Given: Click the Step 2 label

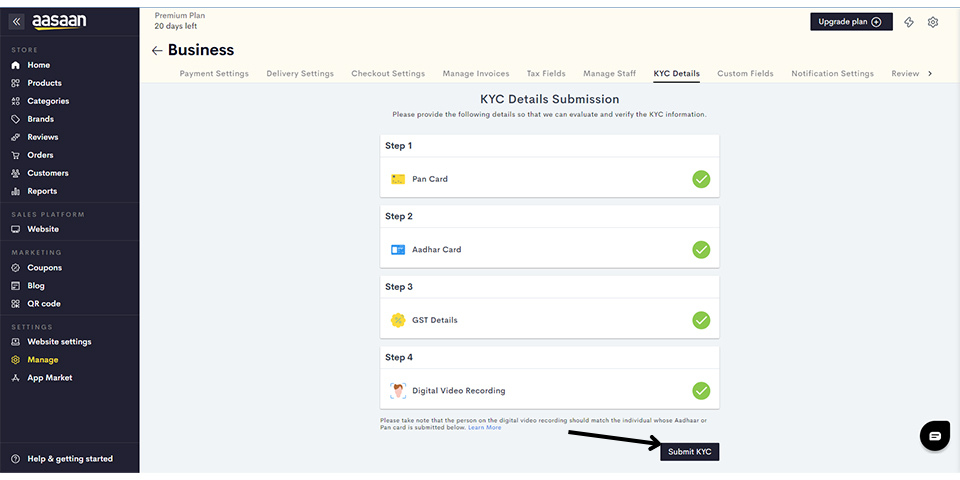Looking at the screenshot, I should [399, 216].
